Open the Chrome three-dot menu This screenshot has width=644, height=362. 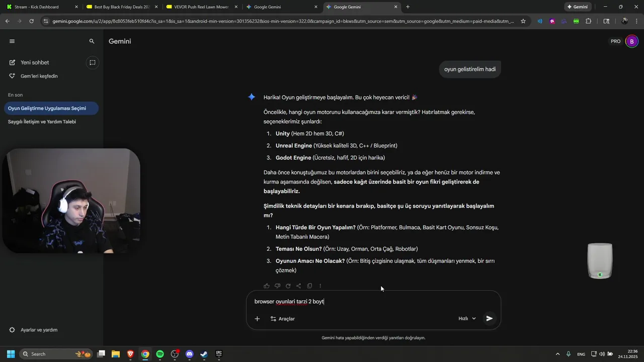[x=636, y=21]
